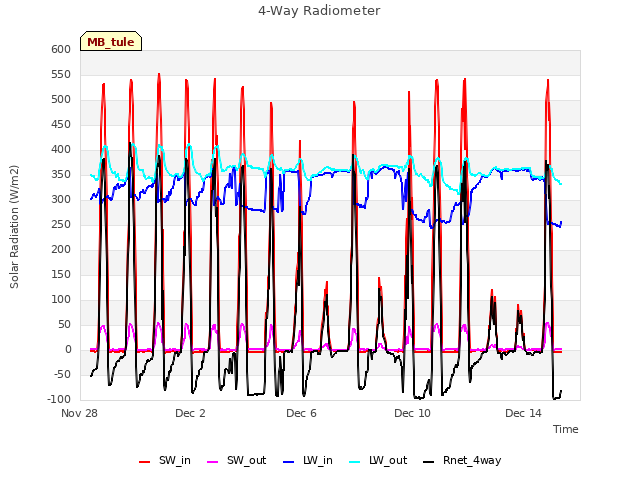Toggle the LW_out legend entry
Image resolution: width=640 pixels, height=480 pixels.
(x=378, y=460)
